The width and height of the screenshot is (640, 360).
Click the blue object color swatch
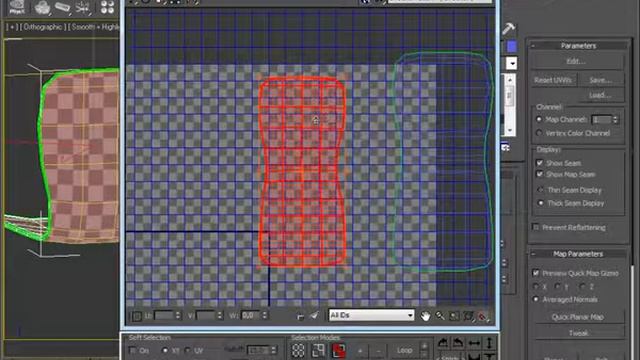point(511,46)
